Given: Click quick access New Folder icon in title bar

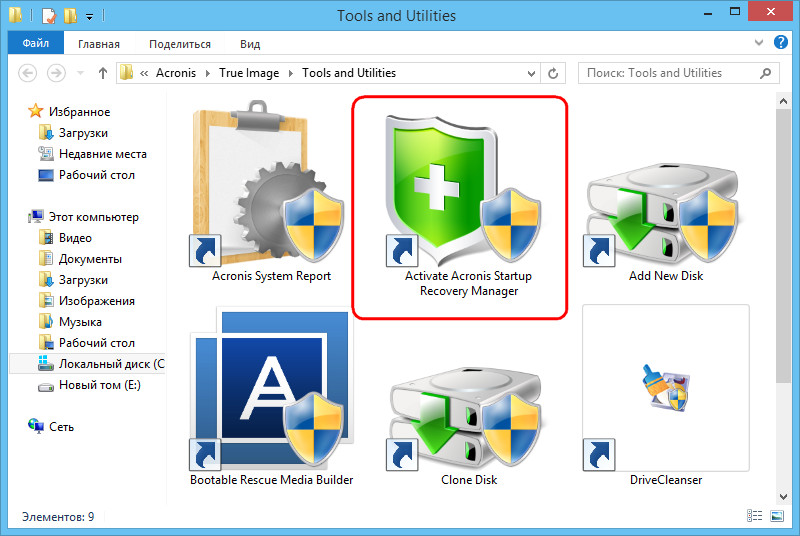Looking at the screenshot, I should [70, 16].
